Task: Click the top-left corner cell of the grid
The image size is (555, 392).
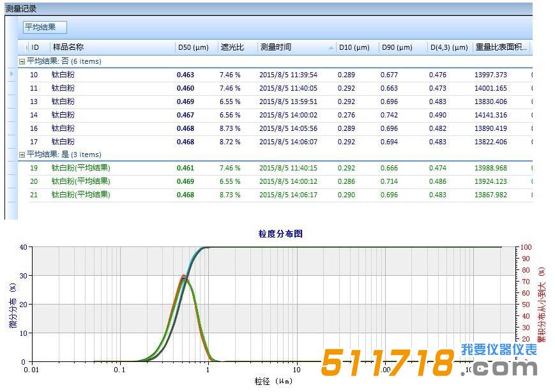Action: (x=24, y=47)
